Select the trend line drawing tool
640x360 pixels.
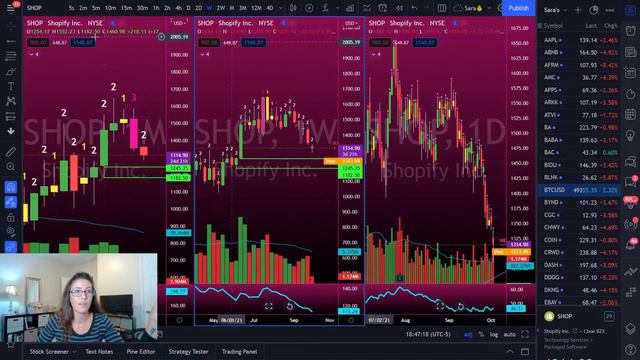click(x=11, y=41)
